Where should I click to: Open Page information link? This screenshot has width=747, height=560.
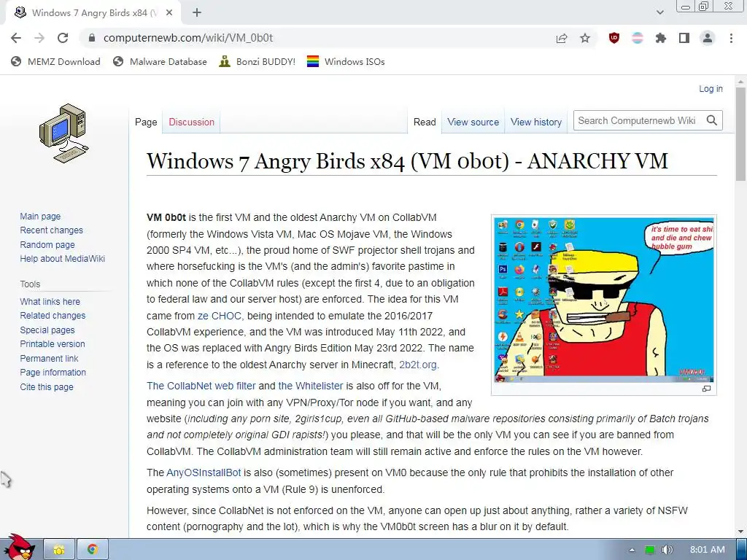[x=53, y=373]
